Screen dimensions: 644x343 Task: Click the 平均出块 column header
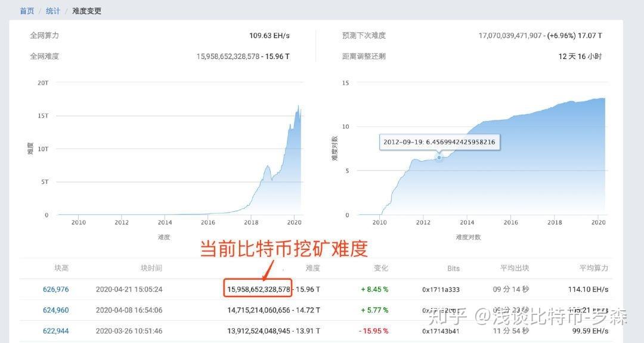[x=514, y=268]
